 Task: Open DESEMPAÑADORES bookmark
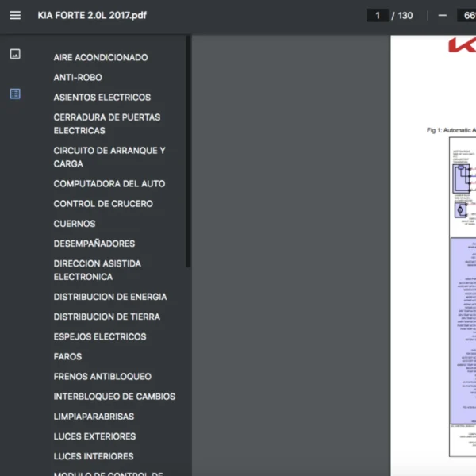(x=94, y=244)
